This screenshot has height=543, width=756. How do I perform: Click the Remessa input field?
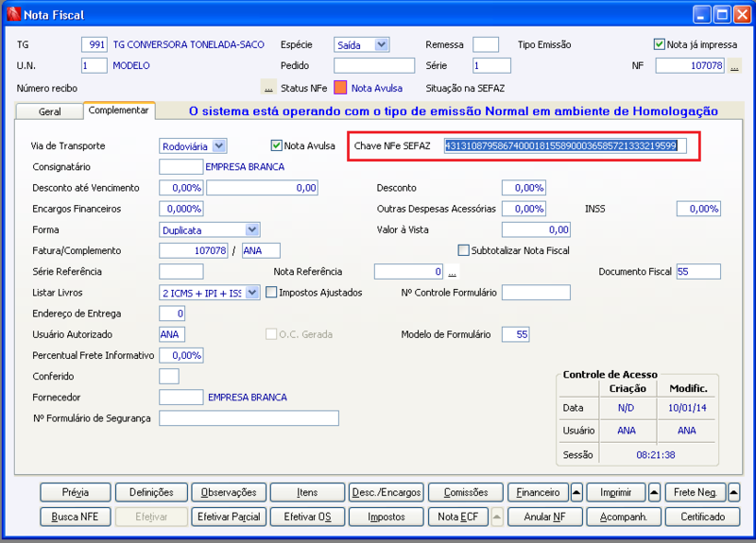pyautogui.click(x=486, y=44)
